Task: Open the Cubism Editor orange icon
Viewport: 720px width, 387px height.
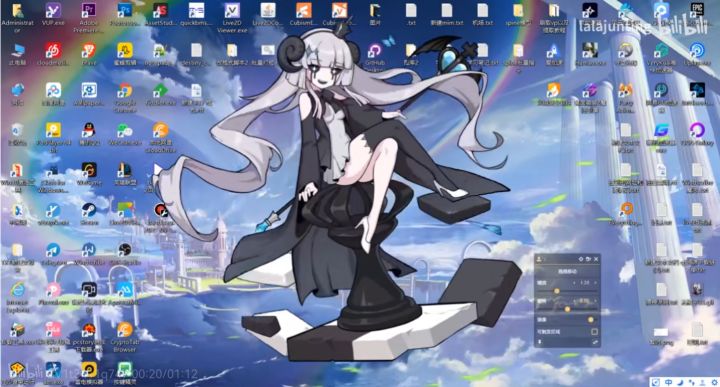Action: pos(304,10)
